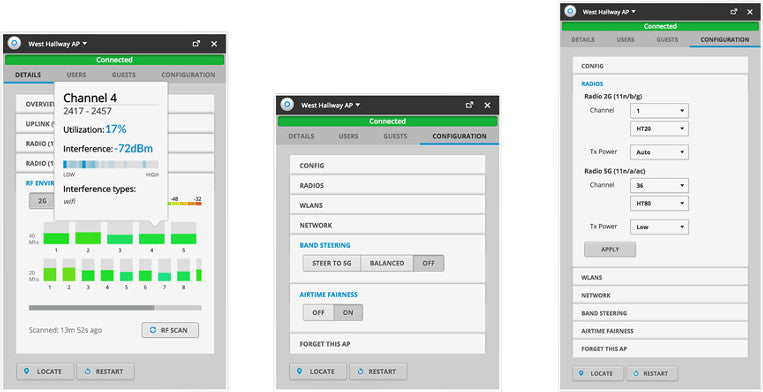763x392 pixels.
Task: Close the right West Hallway AP window
Action: pyautogui.click(x=750, y=12)
